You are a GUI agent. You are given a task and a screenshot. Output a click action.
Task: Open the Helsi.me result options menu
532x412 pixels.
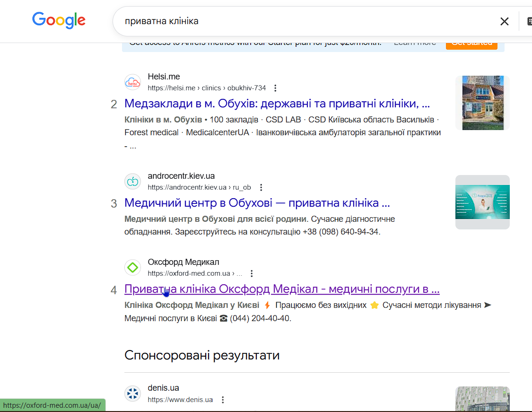275,88
